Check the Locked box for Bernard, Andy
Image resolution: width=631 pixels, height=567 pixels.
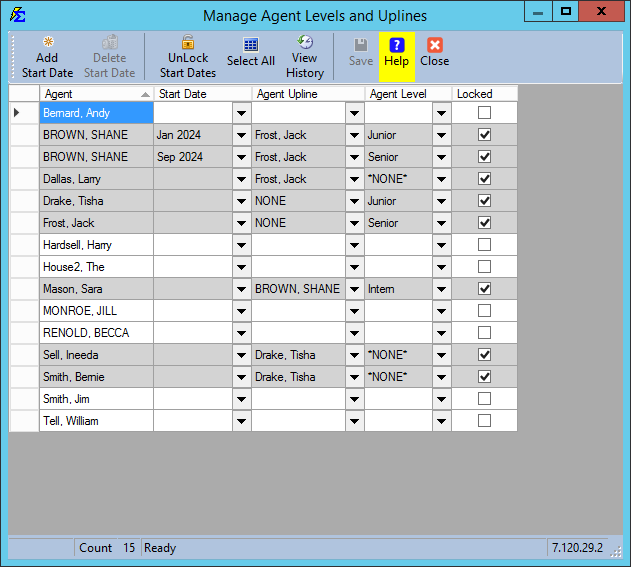(x=484, y=113)
